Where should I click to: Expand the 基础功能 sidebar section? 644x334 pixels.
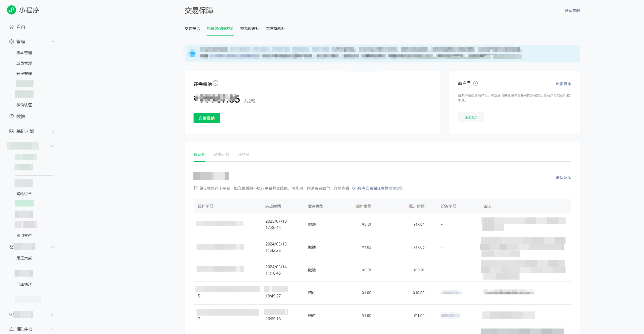pos(53,131)
